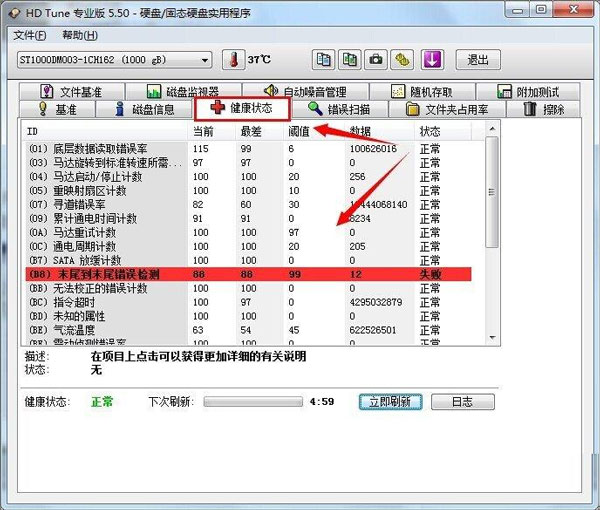Click the 立即刷新 button
The image size is (600, 510).
pos(390,402)
